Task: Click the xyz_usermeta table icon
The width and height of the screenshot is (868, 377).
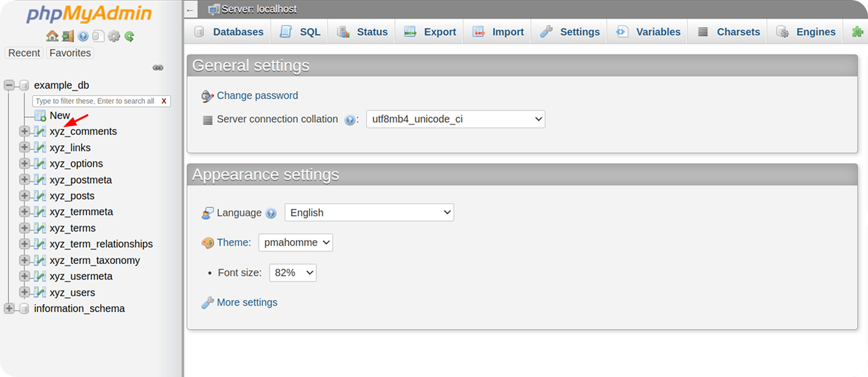Action: pyautogui.click(x=40, y=276)
